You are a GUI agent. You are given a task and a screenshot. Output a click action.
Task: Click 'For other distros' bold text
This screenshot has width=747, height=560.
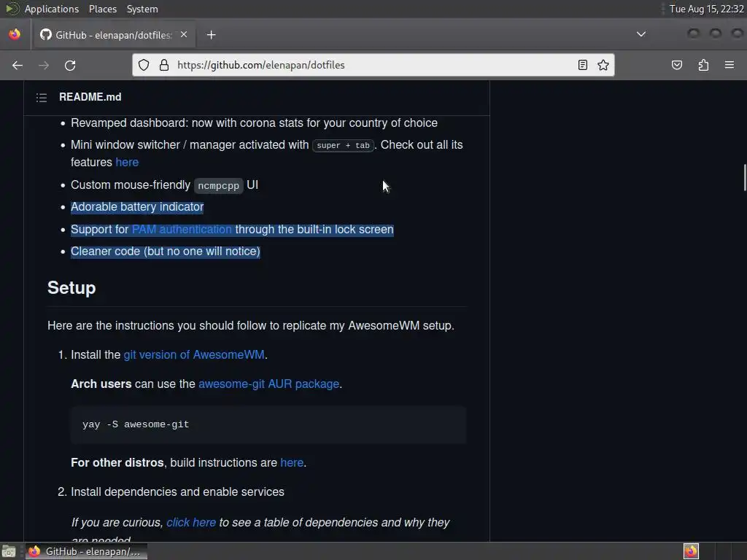117,463
